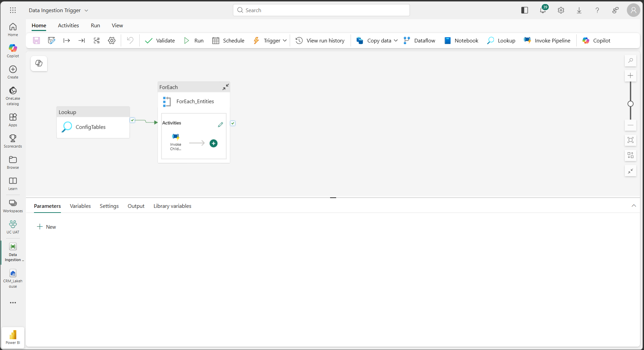
Task: Open notifications bell with 39 badge
Action: tap(543, 10)
